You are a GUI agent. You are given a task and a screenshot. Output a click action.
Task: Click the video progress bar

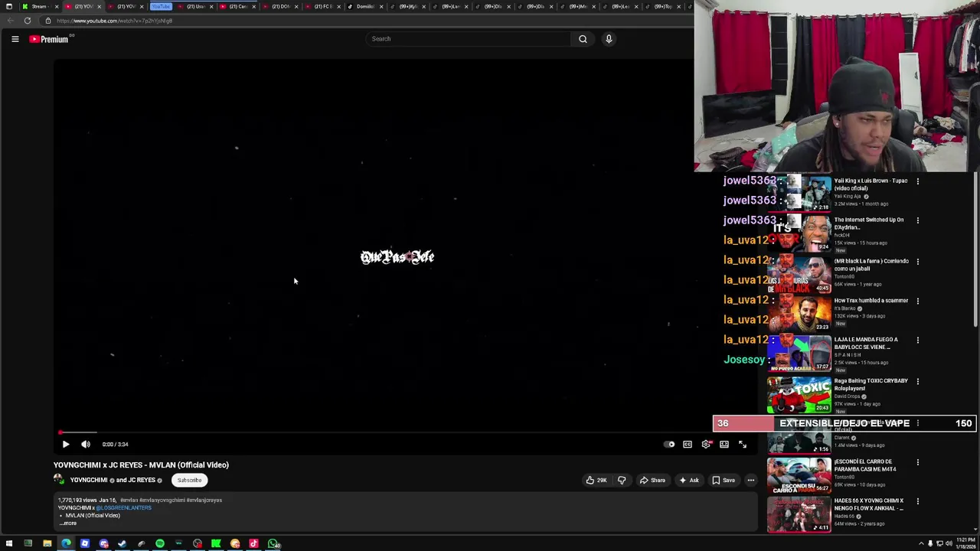(x=406, y=433)
